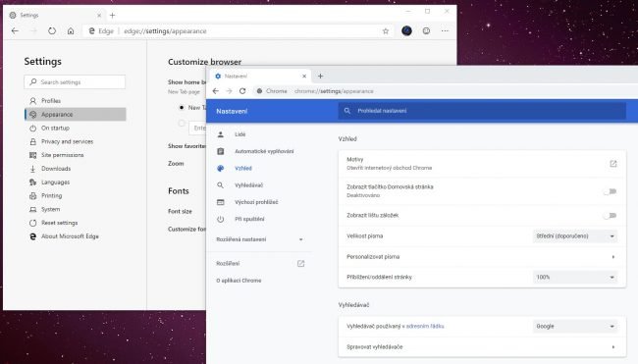
Task: Open O aplikaci Chrome
Action: click(239, 281)
